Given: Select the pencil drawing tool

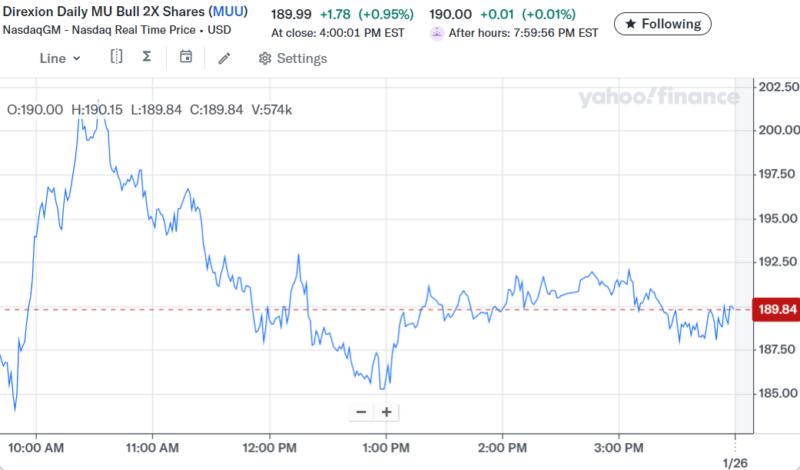Looking at the screenshot, I should pyautogui.click(x=224, y=58).
